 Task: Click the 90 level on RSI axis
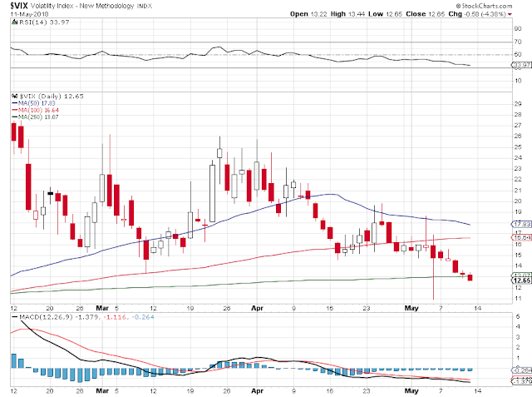(x=517, y=29)
